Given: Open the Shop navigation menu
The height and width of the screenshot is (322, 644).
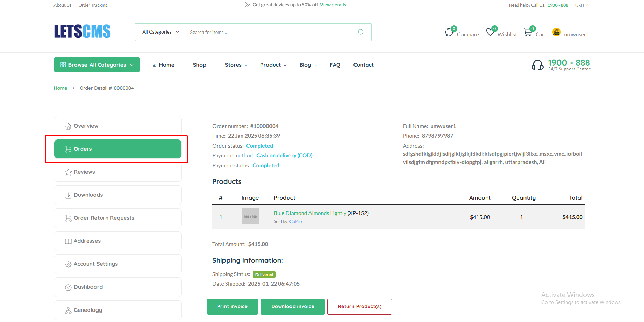Looking at the screenshot, I should click(x=202, y=65).
